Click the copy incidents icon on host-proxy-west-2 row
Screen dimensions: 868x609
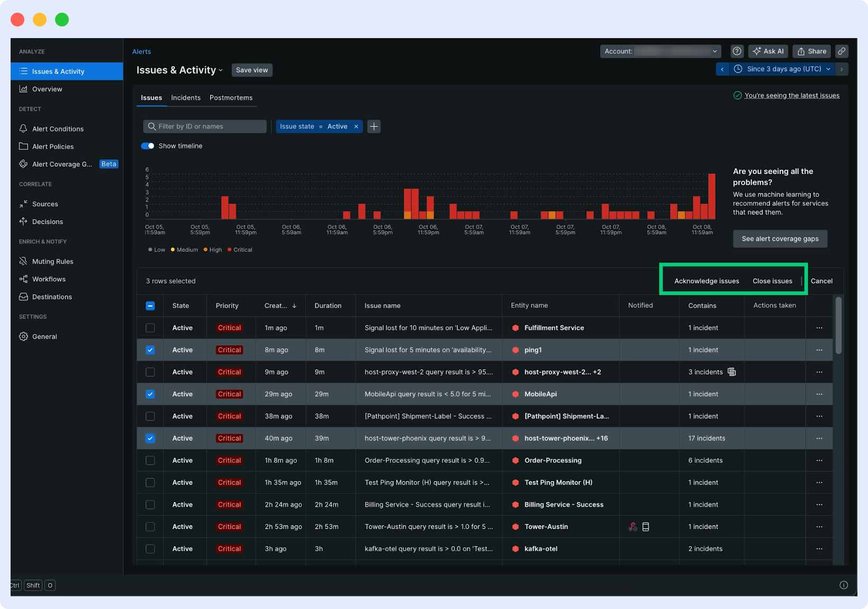[x=732, y=371]
